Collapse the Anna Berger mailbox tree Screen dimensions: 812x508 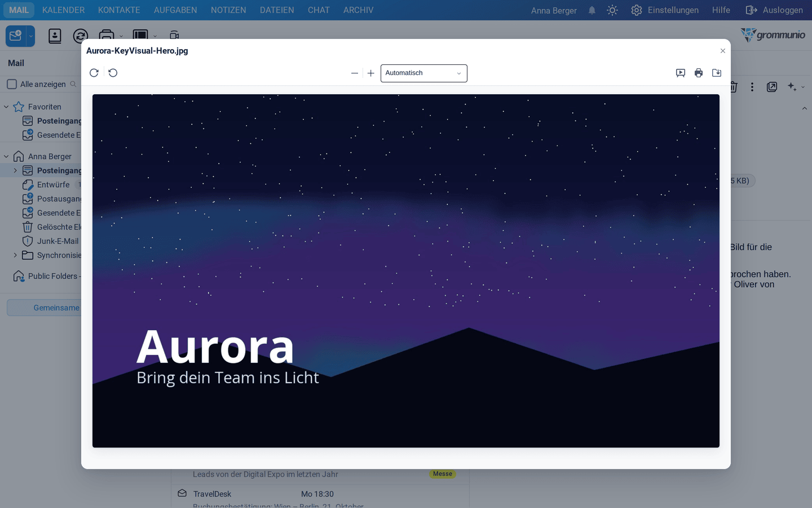(x=6, y=156)
